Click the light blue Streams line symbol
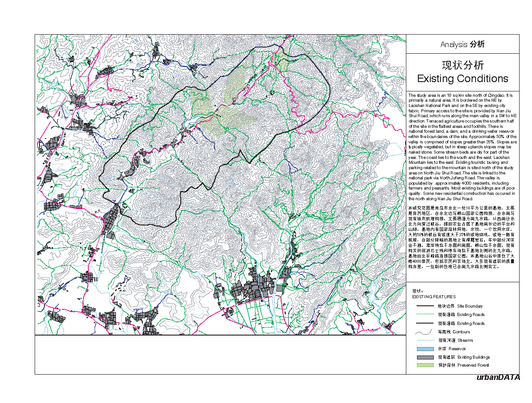Viewport: 532px width, 403px height. (425, 340)
